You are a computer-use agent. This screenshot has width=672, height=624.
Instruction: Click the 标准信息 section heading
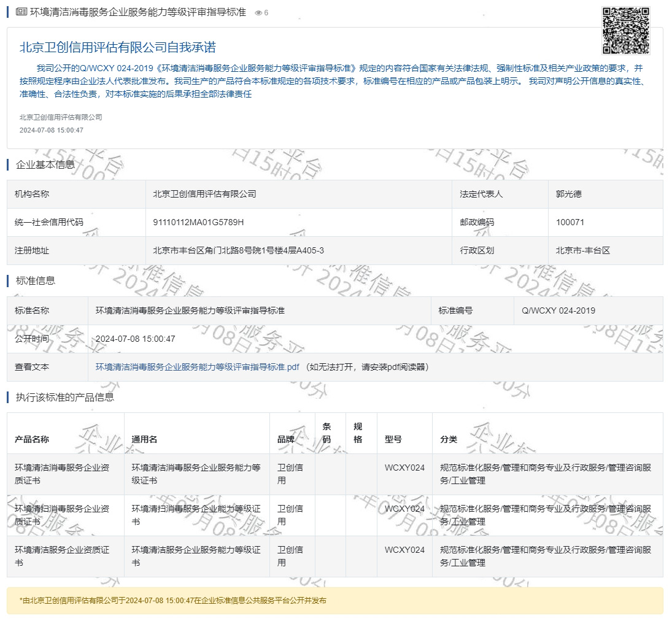(36, 281)
